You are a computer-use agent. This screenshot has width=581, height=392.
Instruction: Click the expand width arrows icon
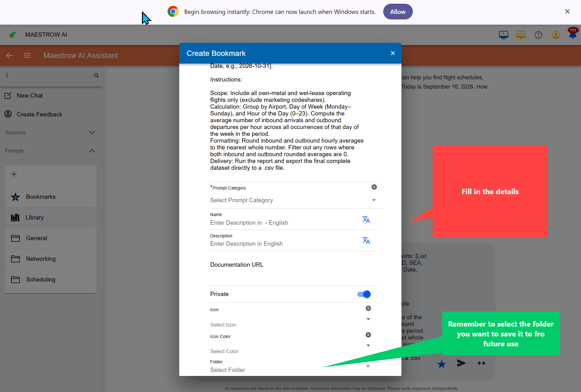481,363
